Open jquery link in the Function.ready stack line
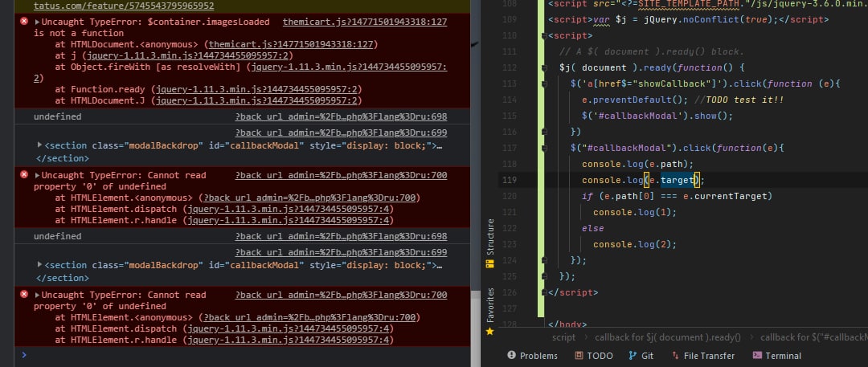The image size is (868, 367). click(256, 89)
